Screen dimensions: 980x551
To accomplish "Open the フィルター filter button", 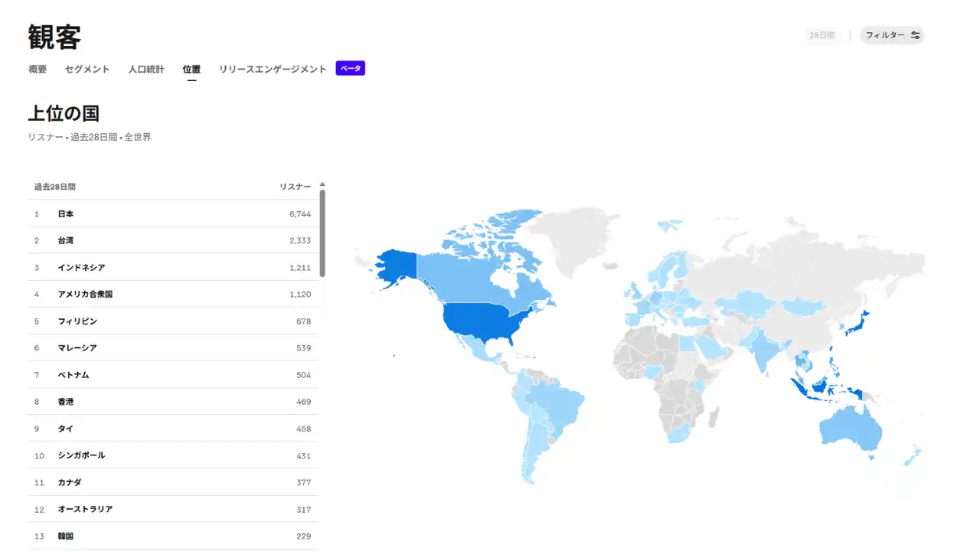I will click(892, 35).
